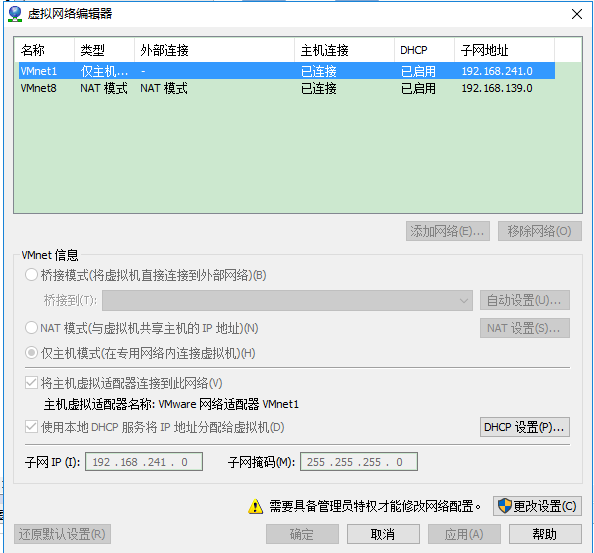Click 移除网络(O) button
Image resolution: width=594 pixels, height=553 pixels.
pyautogui.click(x=539, y=231)
